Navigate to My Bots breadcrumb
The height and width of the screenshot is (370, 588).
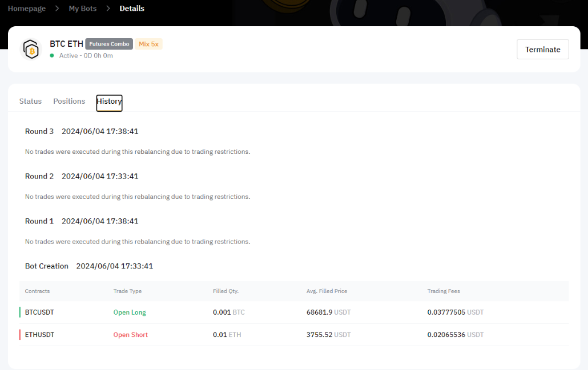(x=83, y=9)
